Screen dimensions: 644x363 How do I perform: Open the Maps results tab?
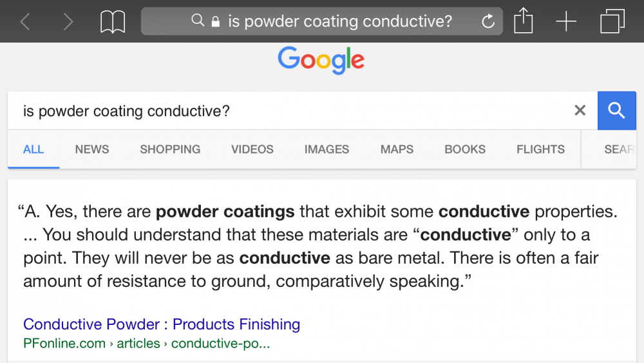(x=397, y=149)
